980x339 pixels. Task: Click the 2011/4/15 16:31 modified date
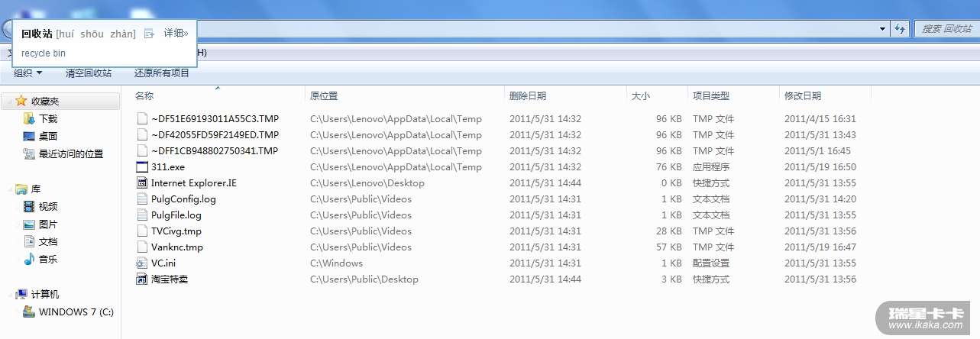820,119
